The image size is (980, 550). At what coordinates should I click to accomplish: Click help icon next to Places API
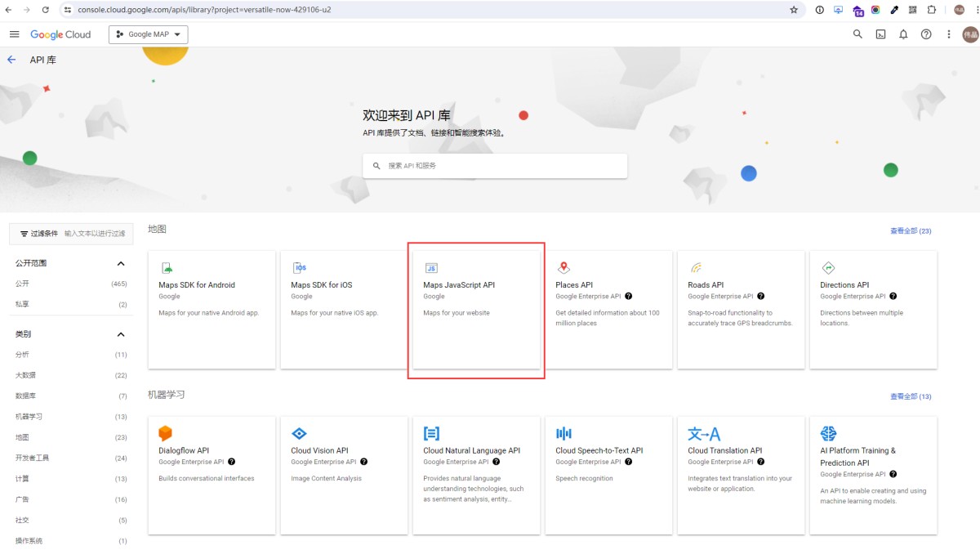pyautogui.click(x=628, y=297)
